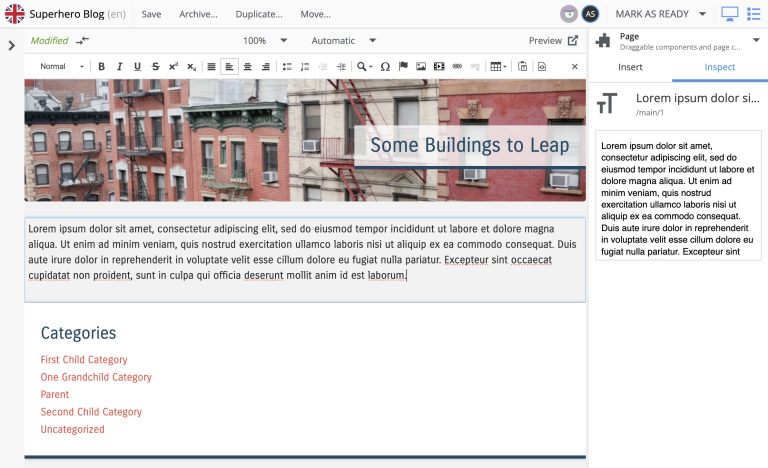The width and height of the screenshot is (768, 468).
Task: Insert an image
Action: (421, 67)
